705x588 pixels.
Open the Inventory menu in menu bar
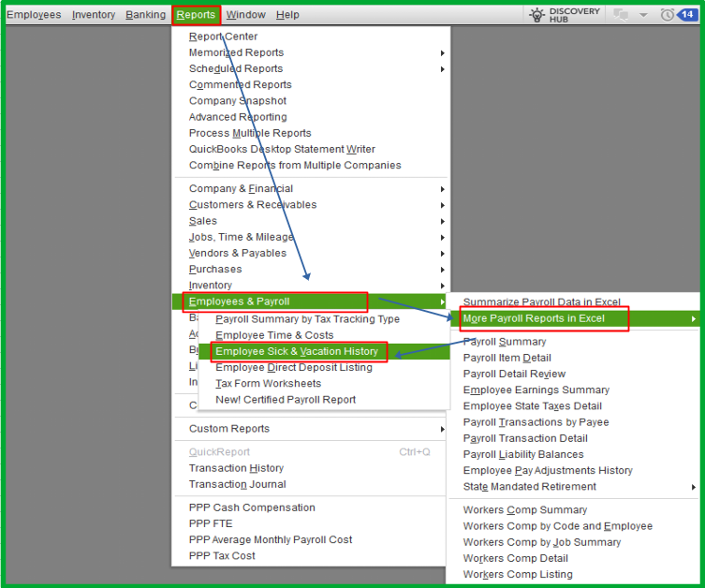click(94, 15)
